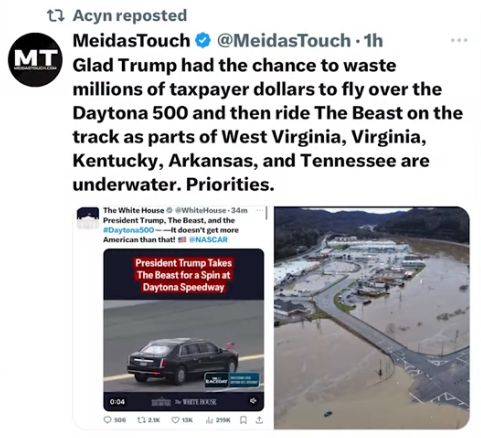
Task: Open the views analytics bar chart icon
Action: 210,420
